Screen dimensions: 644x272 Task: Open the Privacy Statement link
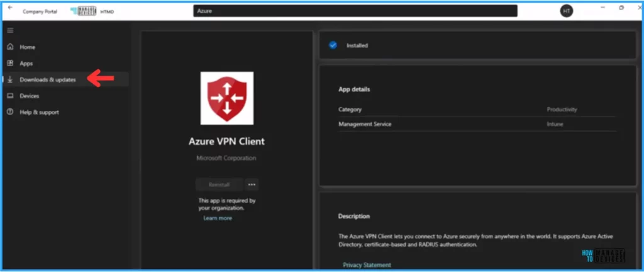coord(367,265)
